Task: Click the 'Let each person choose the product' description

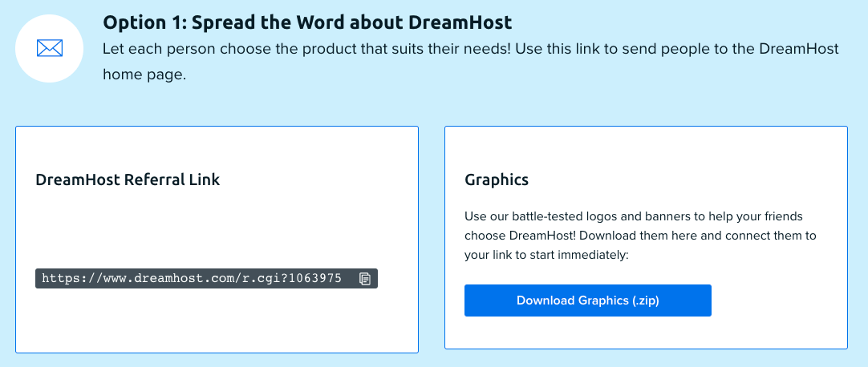Action: tap(471, 62)
